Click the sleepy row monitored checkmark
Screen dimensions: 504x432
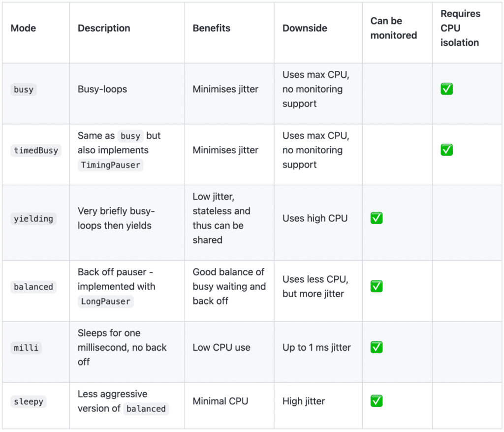point(377,401)
